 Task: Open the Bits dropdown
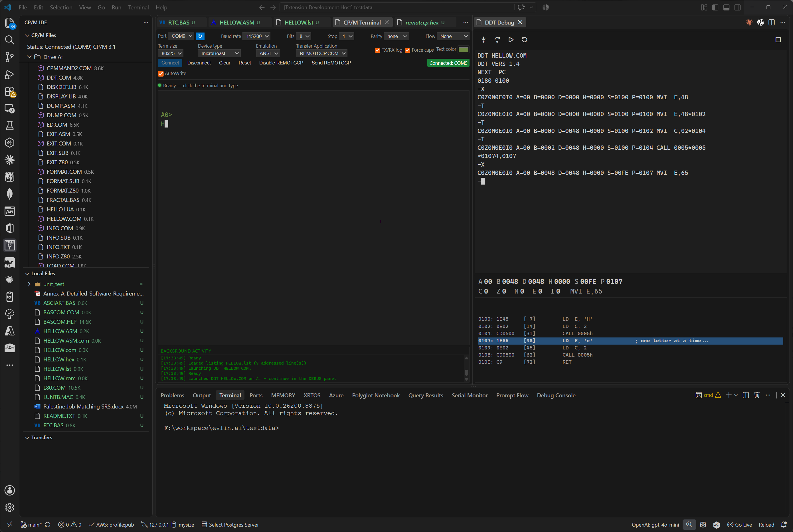coord(304,36)
